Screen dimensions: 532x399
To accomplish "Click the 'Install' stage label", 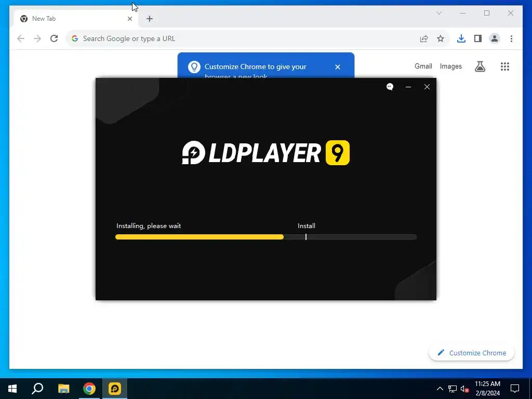I will point(307,226).
